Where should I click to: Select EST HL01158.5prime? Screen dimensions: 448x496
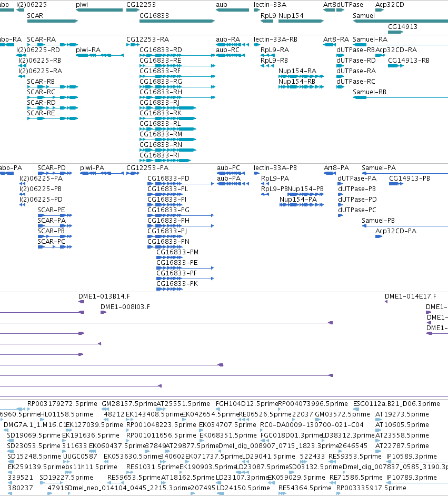pos(42,420)
